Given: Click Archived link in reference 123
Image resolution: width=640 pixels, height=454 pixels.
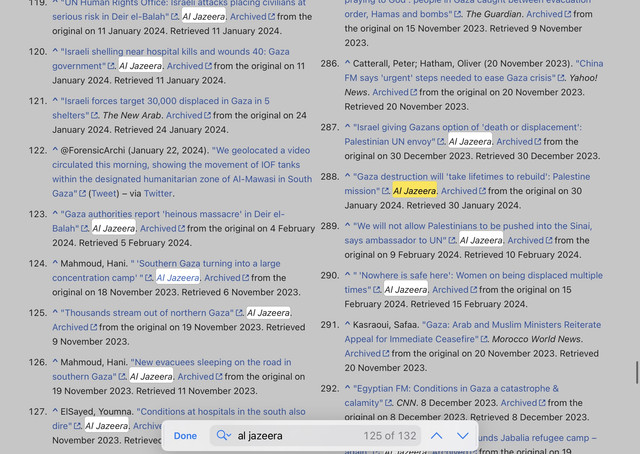Looking at the screenshot, I should tap(162, 229).
